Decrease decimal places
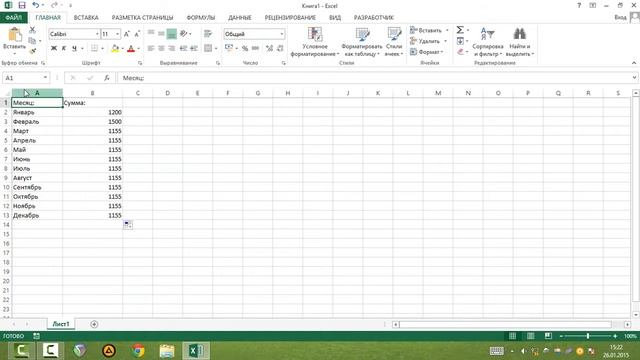Screen dimensions: 640x360 (280, 49)
